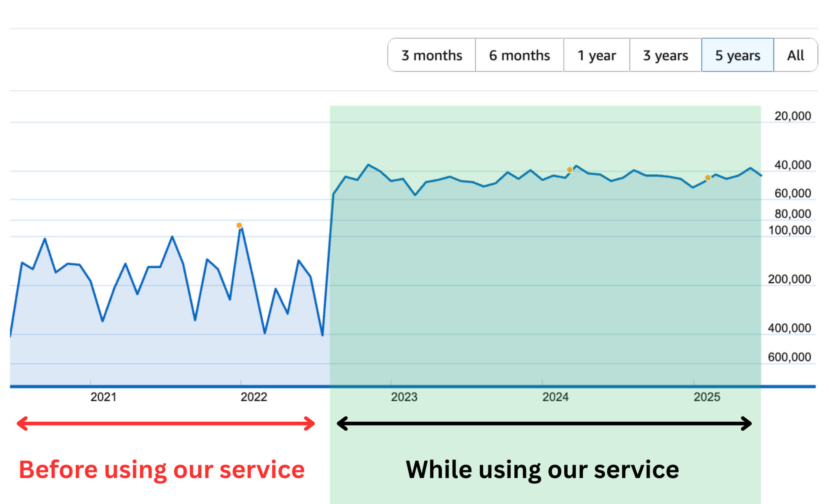Click the 5 years range tab
829x504 pixels.
coord(737,55)
